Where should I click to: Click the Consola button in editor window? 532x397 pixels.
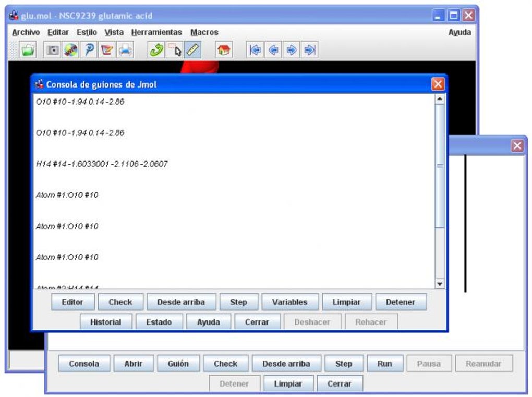point(84,364)
